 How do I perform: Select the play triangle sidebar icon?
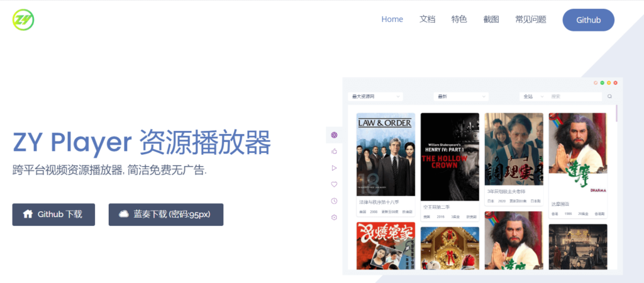pyautogui.click(x=334, y=168)
